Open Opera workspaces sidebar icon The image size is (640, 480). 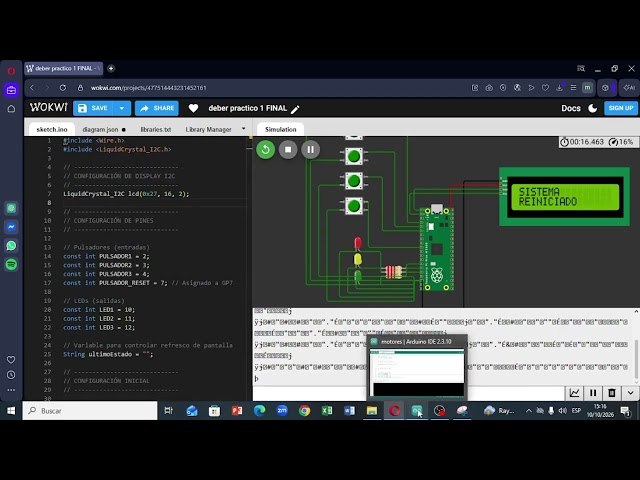[x=11, y=90]
